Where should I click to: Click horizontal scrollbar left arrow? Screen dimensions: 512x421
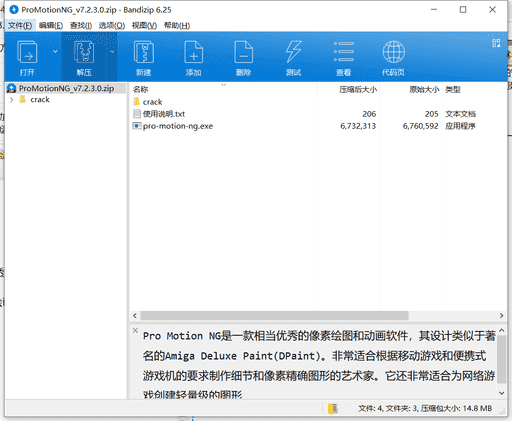point(135,315)
